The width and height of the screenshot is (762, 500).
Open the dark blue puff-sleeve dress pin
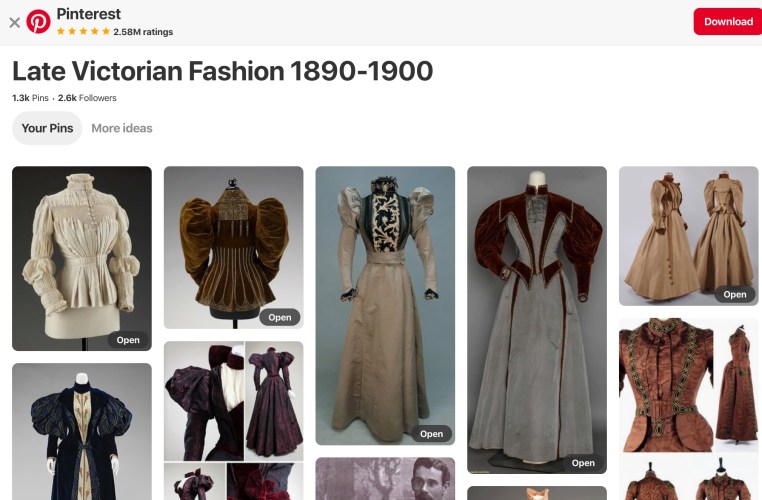(x=81, y=435)
